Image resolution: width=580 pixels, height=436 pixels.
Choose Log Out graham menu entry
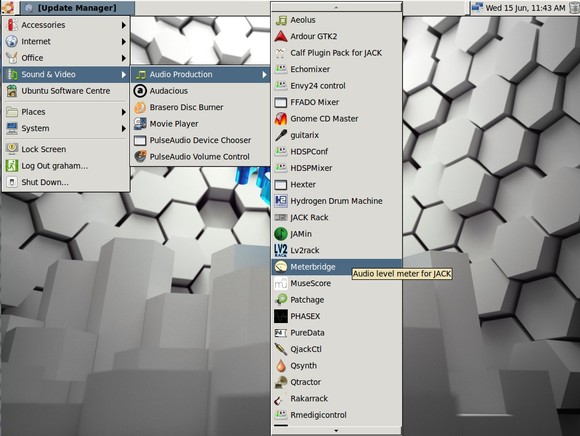[x=66, y=166]
